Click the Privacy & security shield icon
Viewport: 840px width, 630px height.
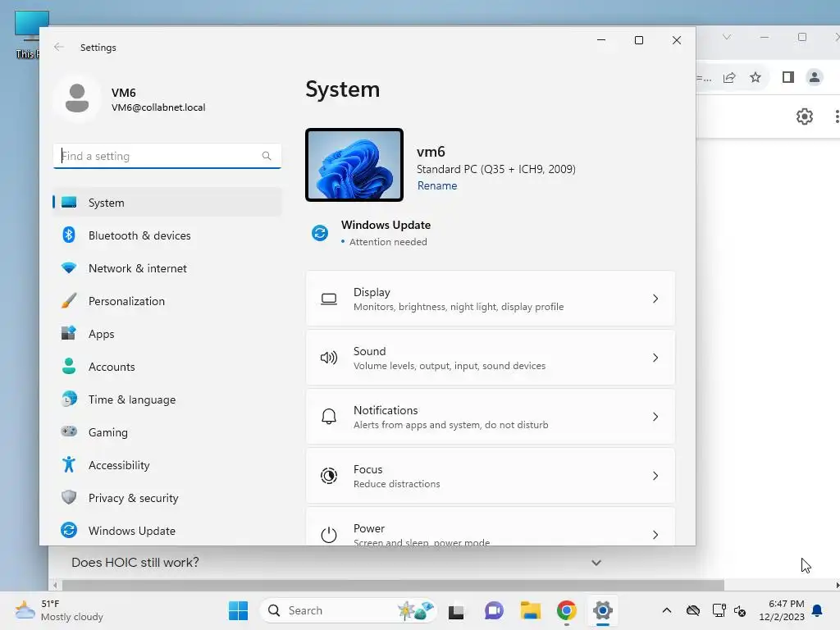point(69,497)
